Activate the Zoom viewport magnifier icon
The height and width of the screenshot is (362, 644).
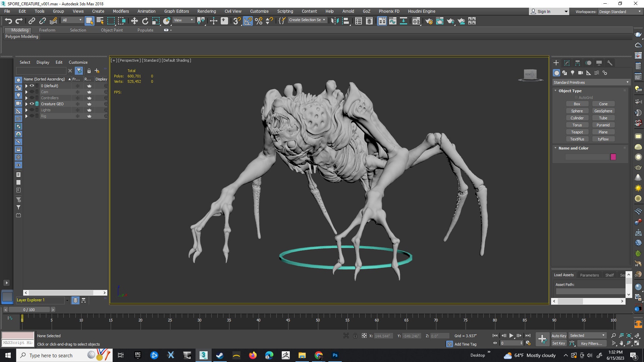pos(613,335)
